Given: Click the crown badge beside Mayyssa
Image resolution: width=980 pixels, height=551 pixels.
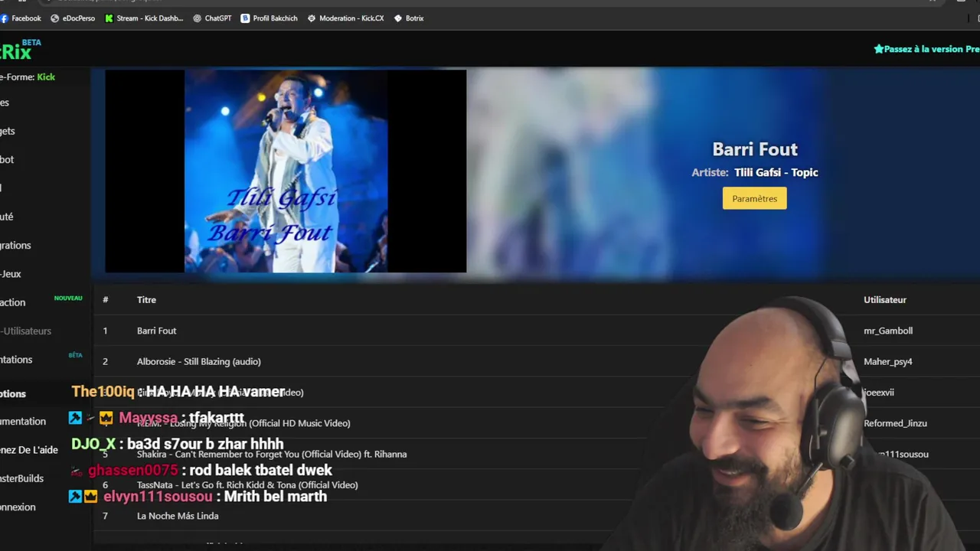Looking at the screenshot, I should coord(106,418).
